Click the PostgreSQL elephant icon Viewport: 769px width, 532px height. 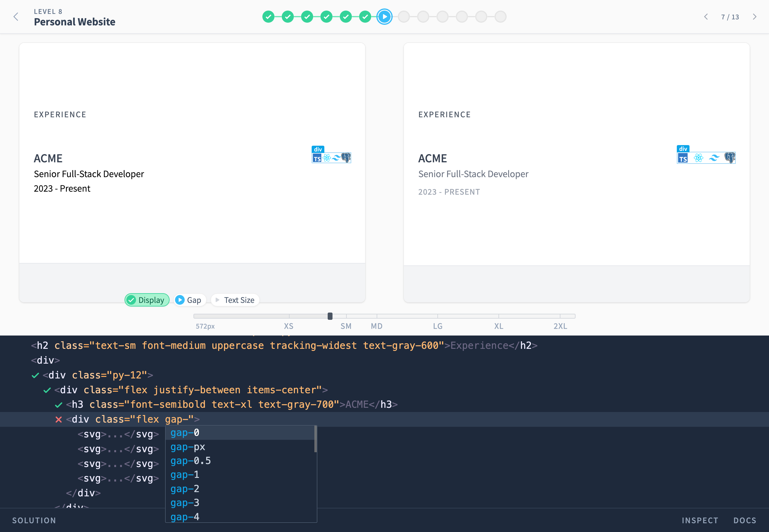[x=346, y=158]
